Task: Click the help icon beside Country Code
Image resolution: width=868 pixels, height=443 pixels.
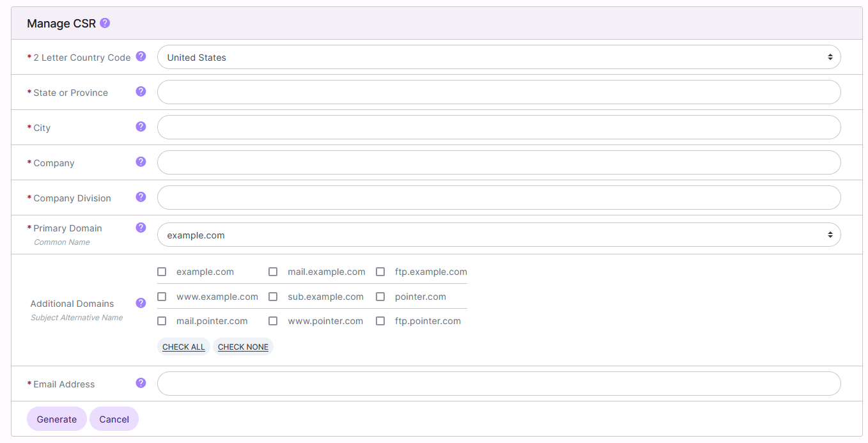Action: [141, 56]
